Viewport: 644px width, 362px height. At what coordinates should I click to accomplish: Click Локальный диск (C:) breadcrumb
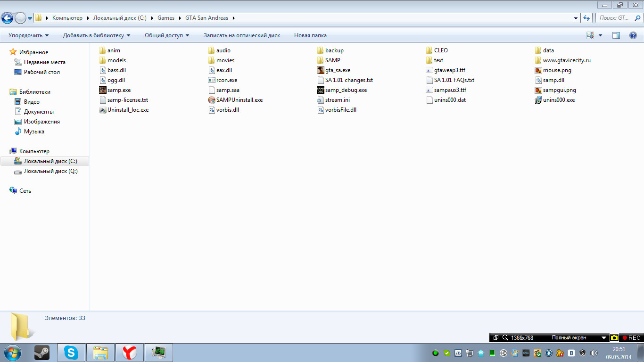tap(120, 18)
